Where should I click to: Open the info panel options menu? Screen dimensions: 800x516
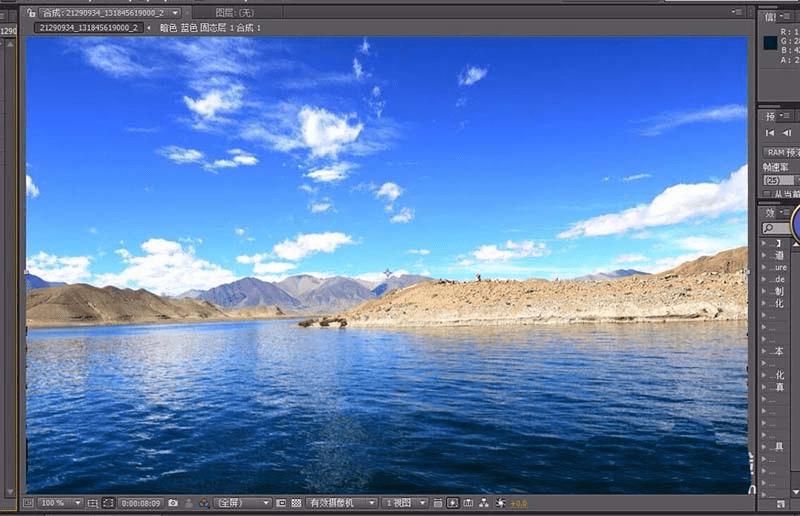(x=787, y=17)
